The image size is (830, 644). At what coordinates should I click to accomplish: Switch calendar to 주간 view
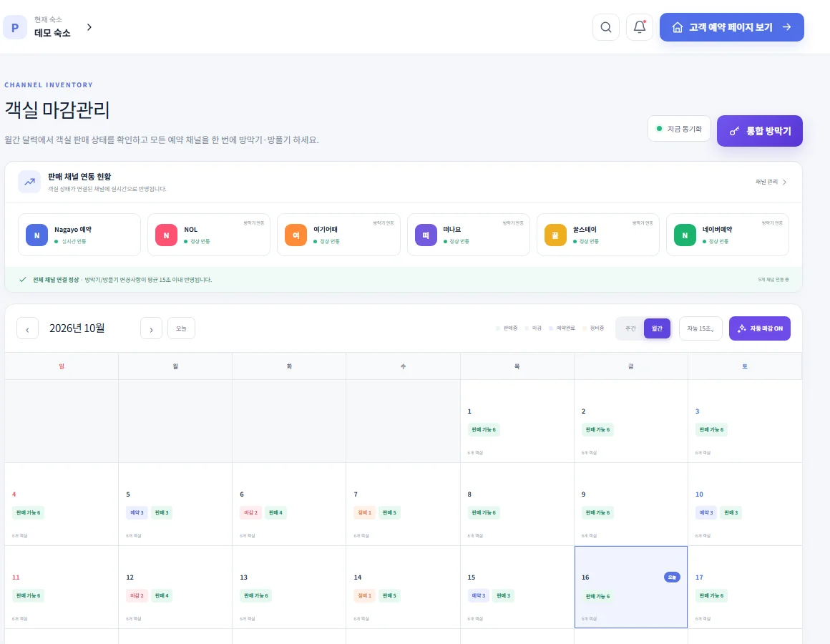coord(630,328)
